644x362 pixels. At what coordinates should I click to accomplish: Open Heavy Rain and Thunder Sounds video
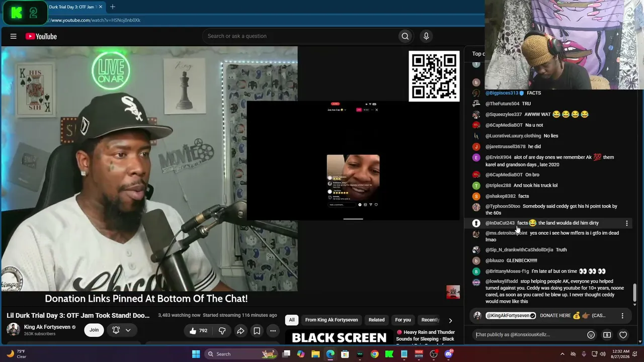[x=426, y=335]
